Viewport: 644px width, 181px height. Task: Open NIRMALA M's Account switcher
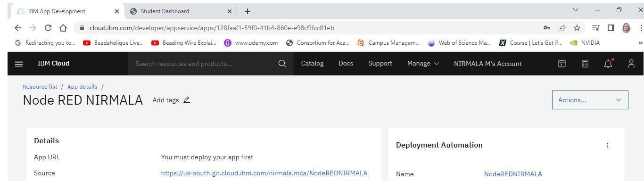[487, 64]
